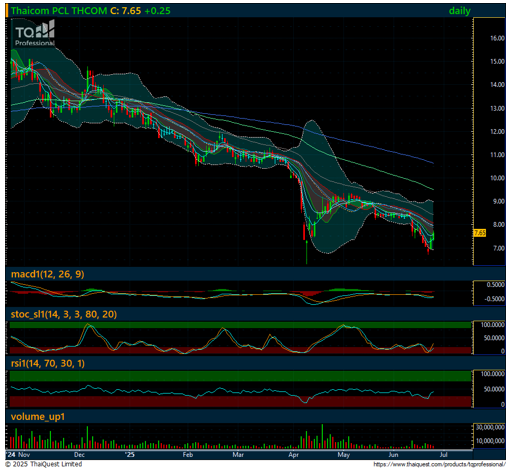509x470 pixels.
Task: Click the 14.00 price axis label
Action: click(x=497, y=85)
